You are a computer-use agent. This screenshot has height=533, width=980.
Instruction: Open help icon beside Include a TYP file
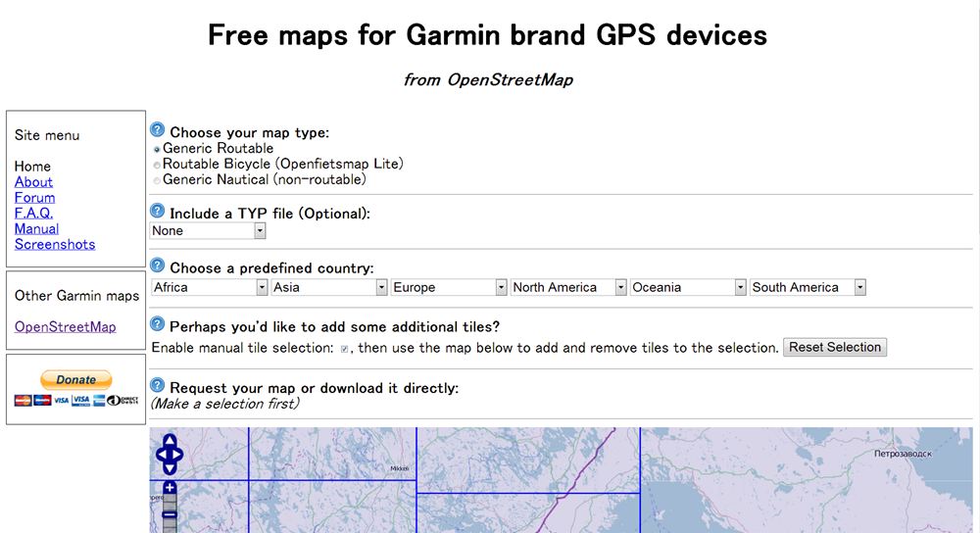pos(157,211)
